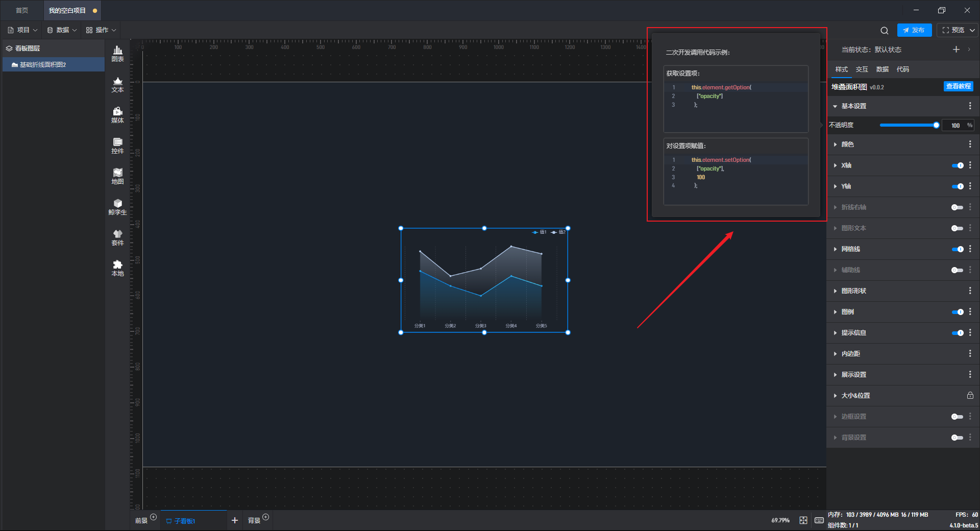Switch to the 数据 tab in properties
This screenshot has width=980, height=531.
883,69
